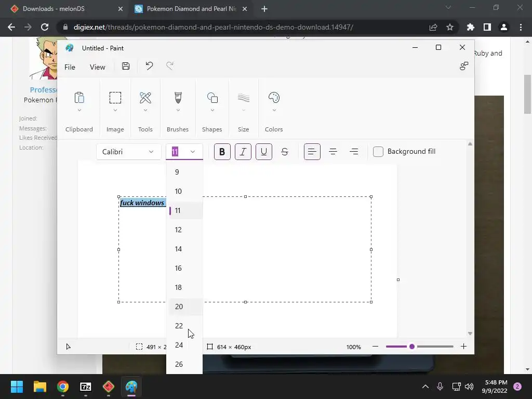The height and width of the screenshot is (399, 532).
Task: Go back in Chrome
Action: pos(11,27)
